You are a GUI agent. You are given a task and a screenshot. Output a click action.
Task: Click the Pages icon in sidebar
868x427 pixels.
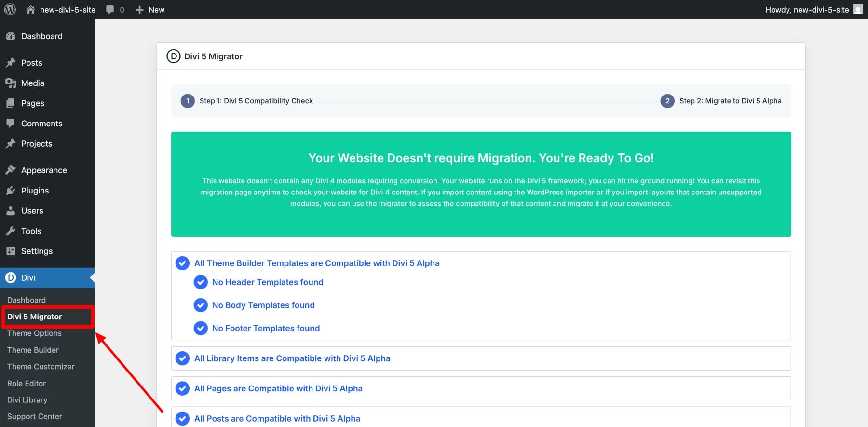[x=11, y=103]
